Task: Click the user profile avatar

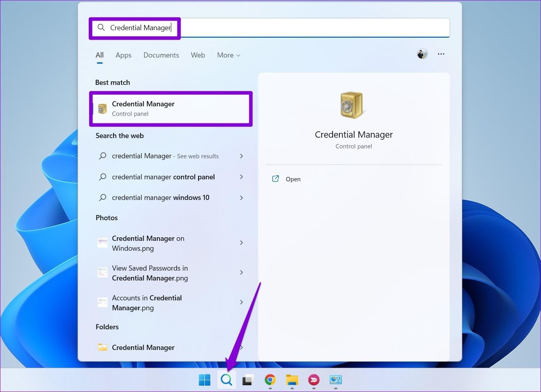Action: (422, 54)
